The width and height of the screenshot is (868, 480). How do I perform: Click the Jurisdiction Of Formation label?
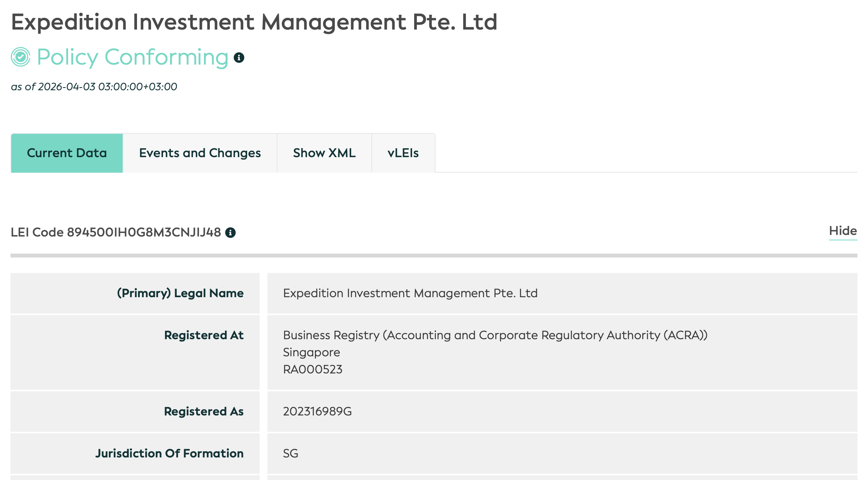(x=170, y=453)
